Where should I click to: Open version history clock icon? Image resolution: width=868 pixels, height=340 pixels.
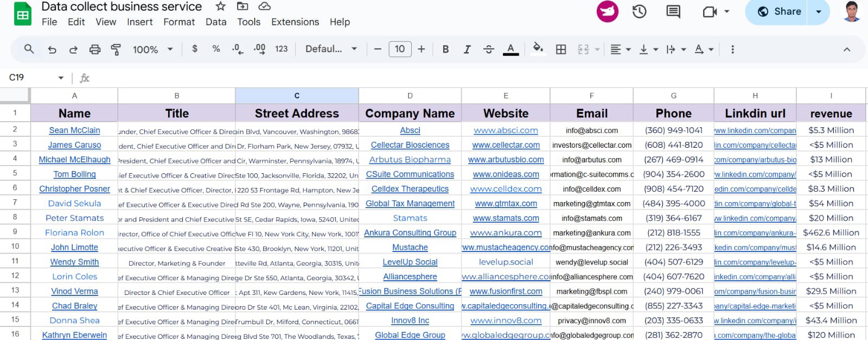pyautogui.click(x=639, y=11)
